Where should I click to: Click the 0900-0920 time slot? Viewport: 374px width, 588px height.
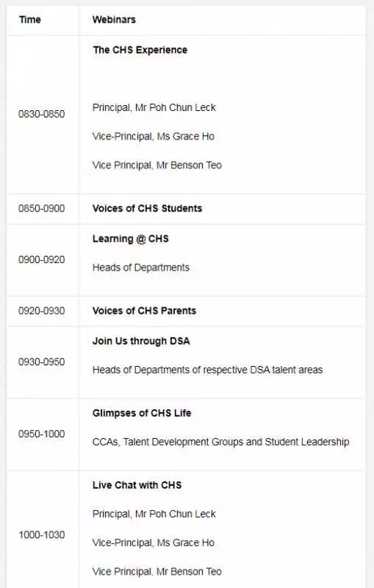tap(42, 259)
